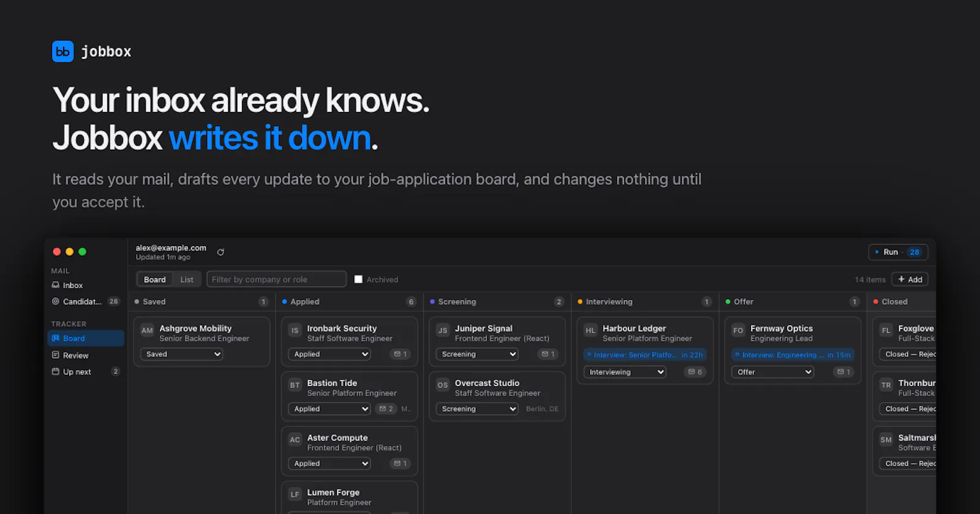Click the refresh icon beside alex@example.com
980x514 pixels.
tap(221, 252)
